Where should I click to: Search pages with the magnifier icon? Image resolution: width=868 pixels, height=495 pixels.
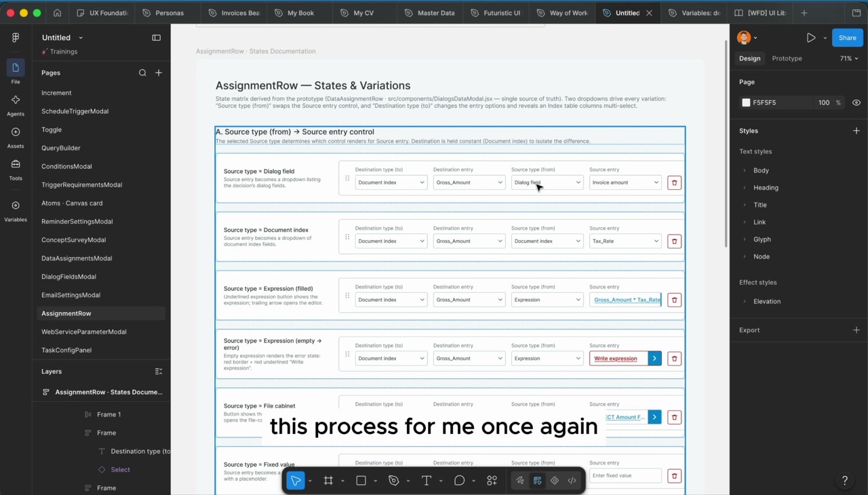click(142, 73)
